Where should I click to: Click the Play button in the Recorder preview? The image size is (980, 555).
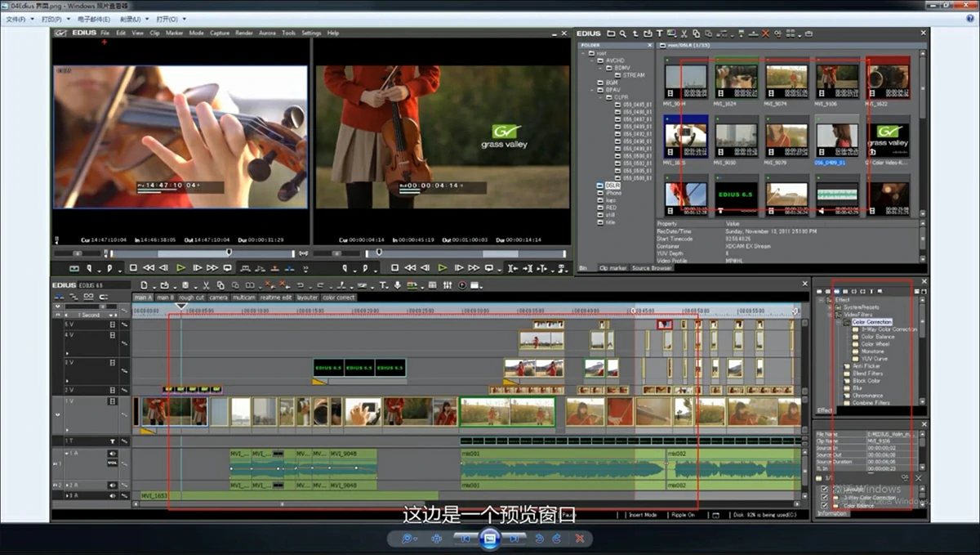pyautogui.click(x=442, y=268)
